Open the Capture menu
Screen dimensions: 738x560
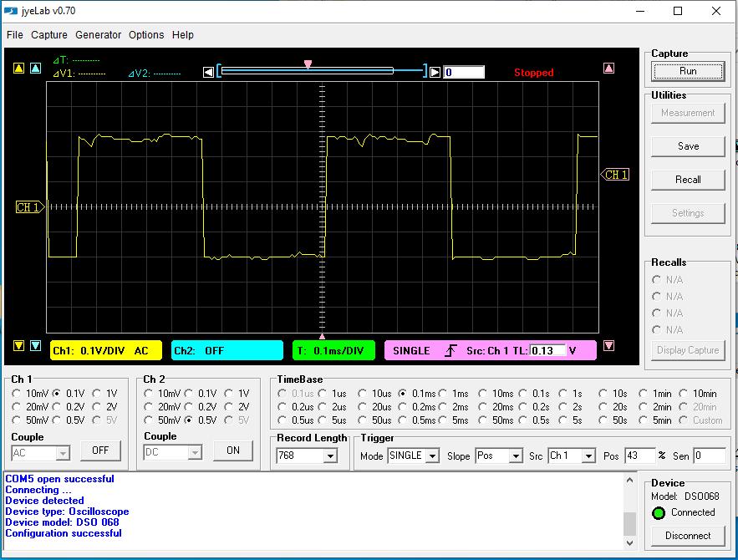click(x=49, y=35)
